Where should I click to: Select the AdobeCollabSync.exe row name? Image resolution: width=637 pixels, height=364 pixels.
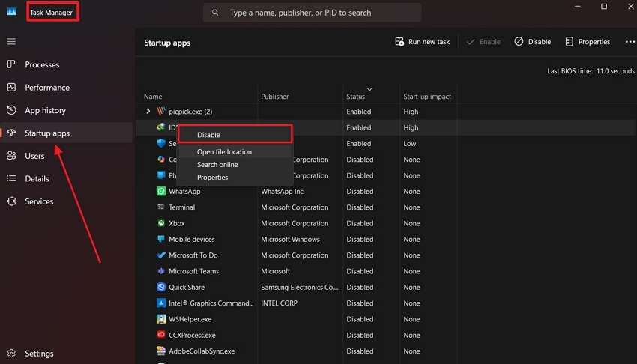(x=202, y=351)
